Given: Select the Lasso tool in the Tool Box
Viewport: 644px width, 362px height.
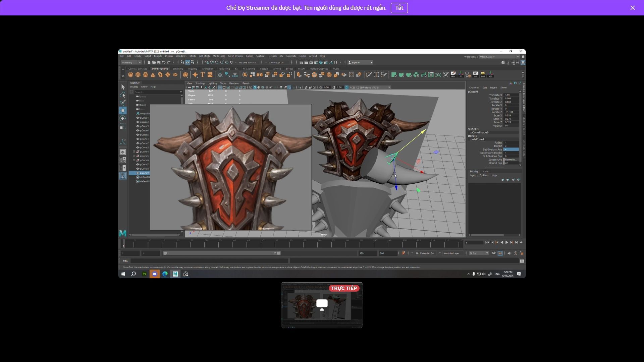Looking at the screenshot, I should (123, 95).
